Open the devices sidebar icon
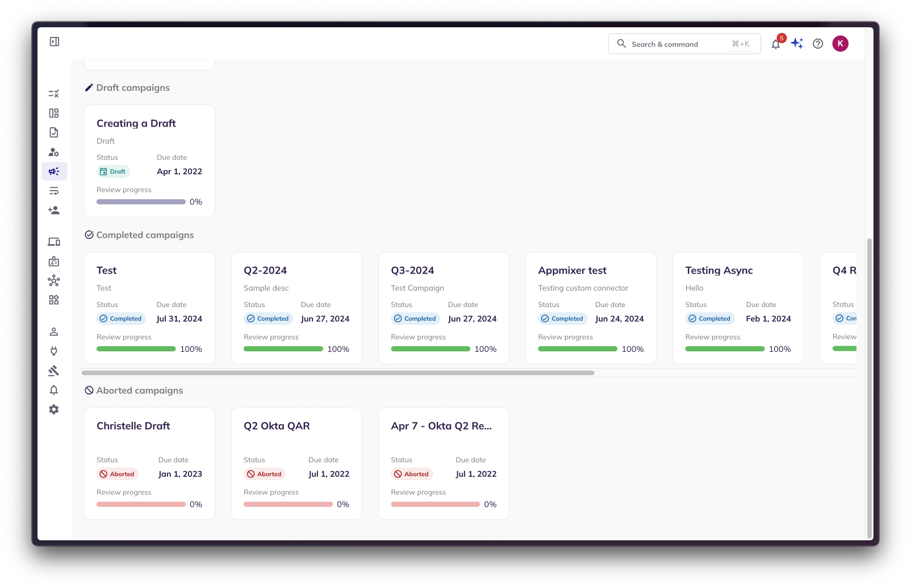911x588 pixels. pos(54,242)
